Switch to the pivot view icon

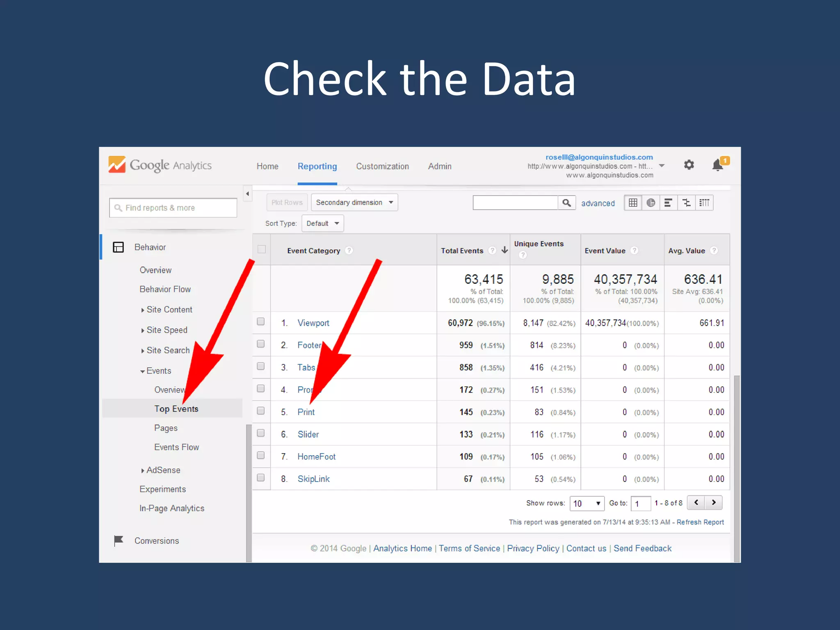coord(704,203)
